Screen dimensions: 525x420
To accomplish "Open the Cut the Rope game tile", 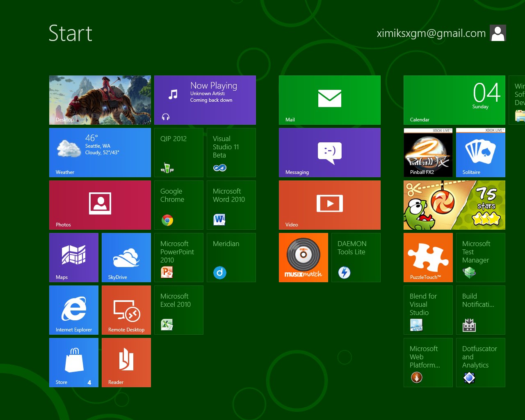I will click(454, 205).
